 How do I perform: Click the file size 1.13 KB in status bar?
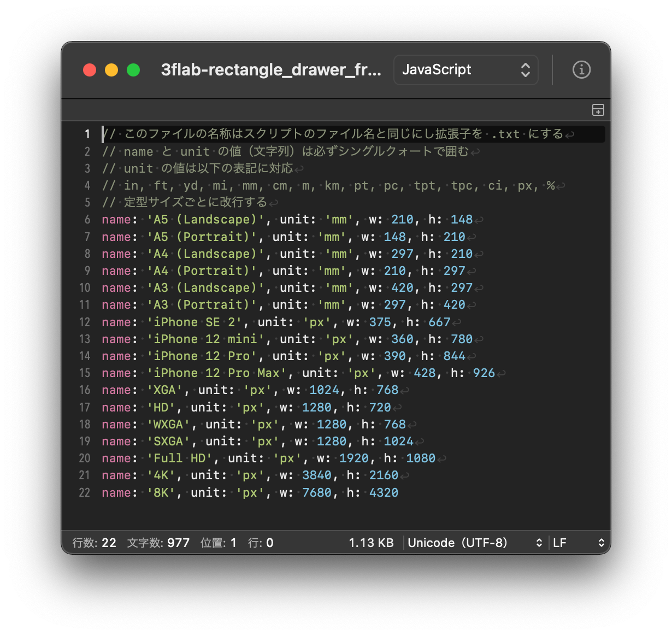[371, 543]
